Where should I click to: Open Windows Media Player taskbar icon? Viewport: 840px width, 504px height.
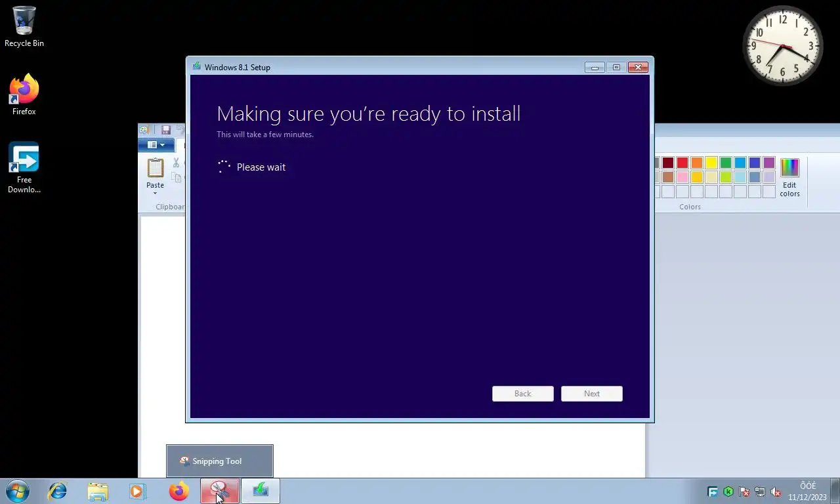coord(138,491)
